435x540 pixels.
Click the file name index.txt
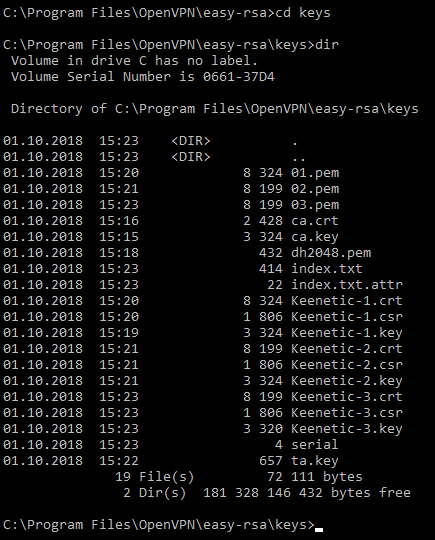[327, 269]
